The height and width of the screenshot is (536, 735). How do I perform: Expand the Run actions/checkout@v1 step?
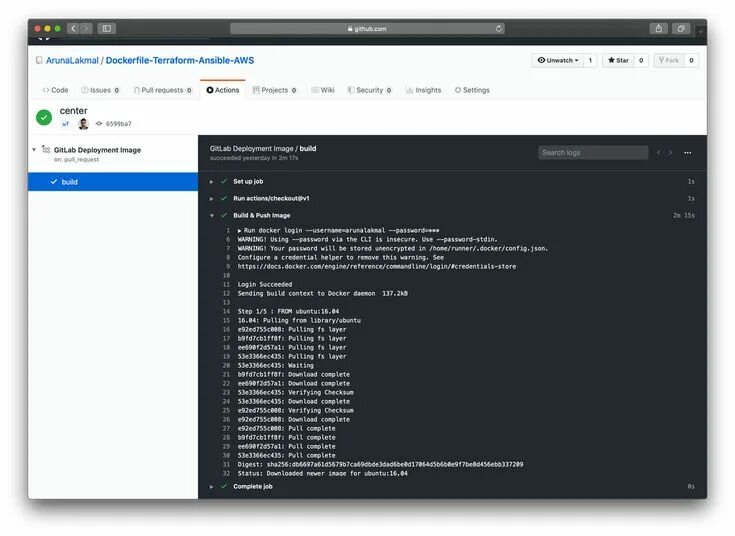pos(211,199)
